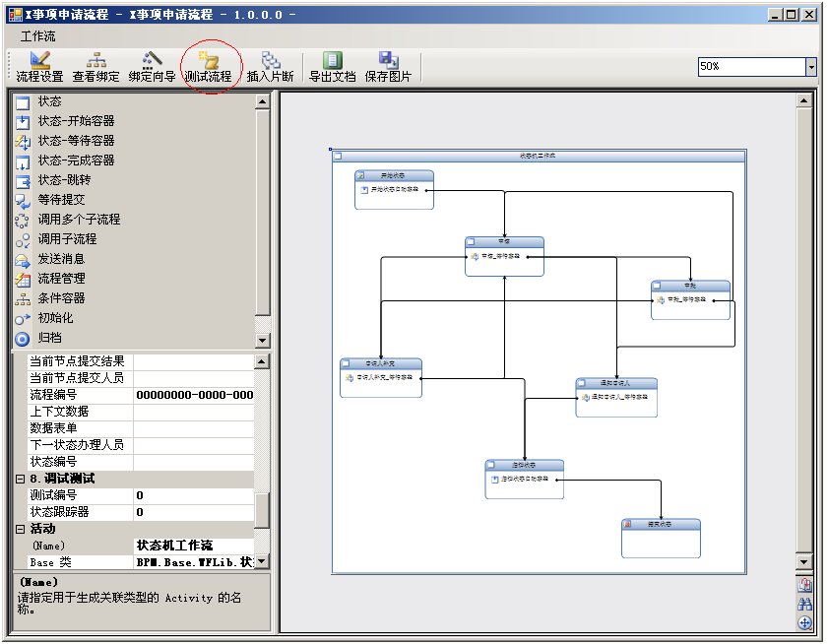828x644 pixels.
Task: Edit the (Name) property value 状态机工作流
Action: click(x=194, y=546)
